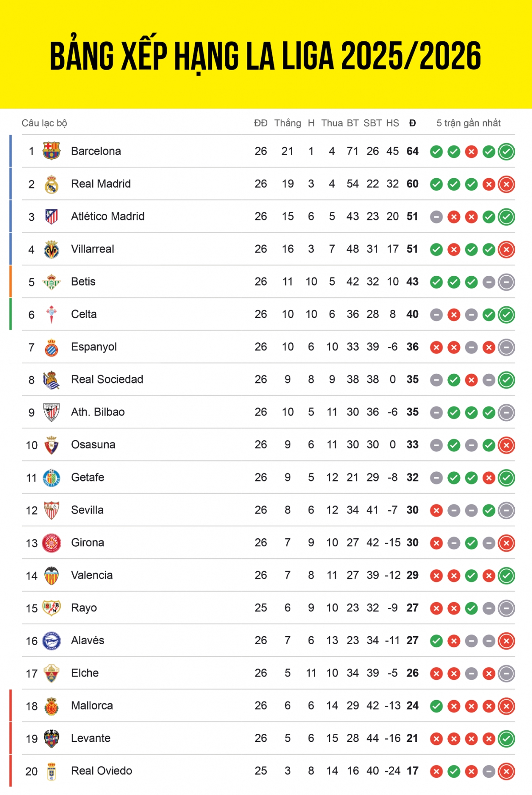Click the Real Madrid club crest
The height and width of the screenshot is (795, 532).
pos(51,184)
